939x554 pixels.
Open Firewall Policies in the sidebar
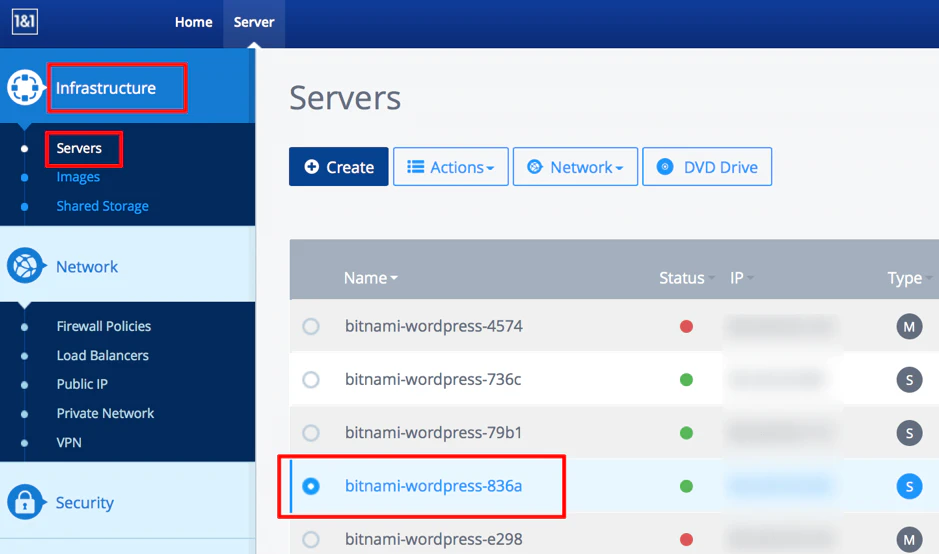click(x=104, y=326)
